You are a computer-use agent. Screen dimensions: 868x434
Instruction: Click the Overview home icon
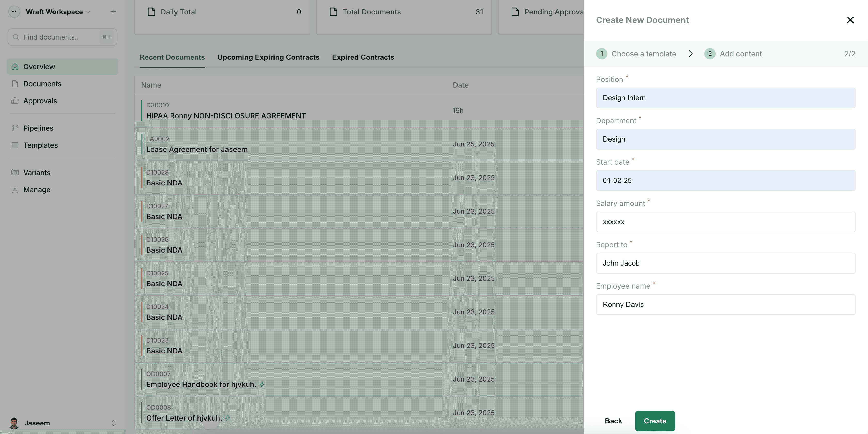(15, 67)
